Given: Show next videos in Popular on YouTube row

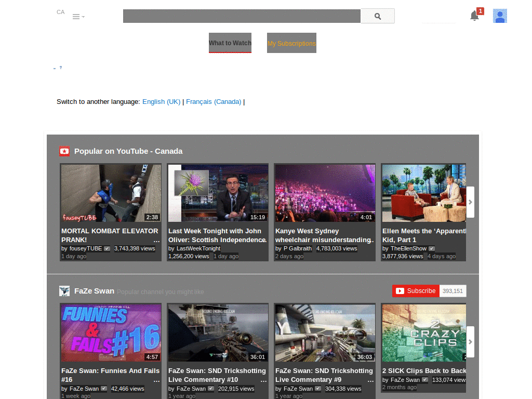Looking at the screenshot, I should pos(470,202).
